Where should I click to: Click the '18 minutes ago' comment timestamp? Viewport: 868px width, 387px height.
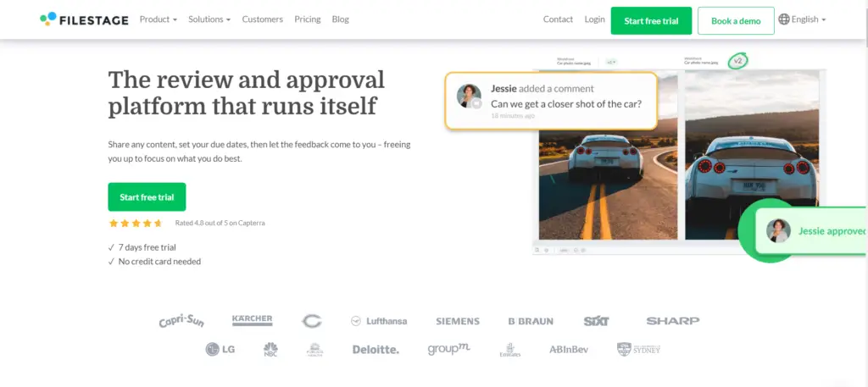(513, 116)
